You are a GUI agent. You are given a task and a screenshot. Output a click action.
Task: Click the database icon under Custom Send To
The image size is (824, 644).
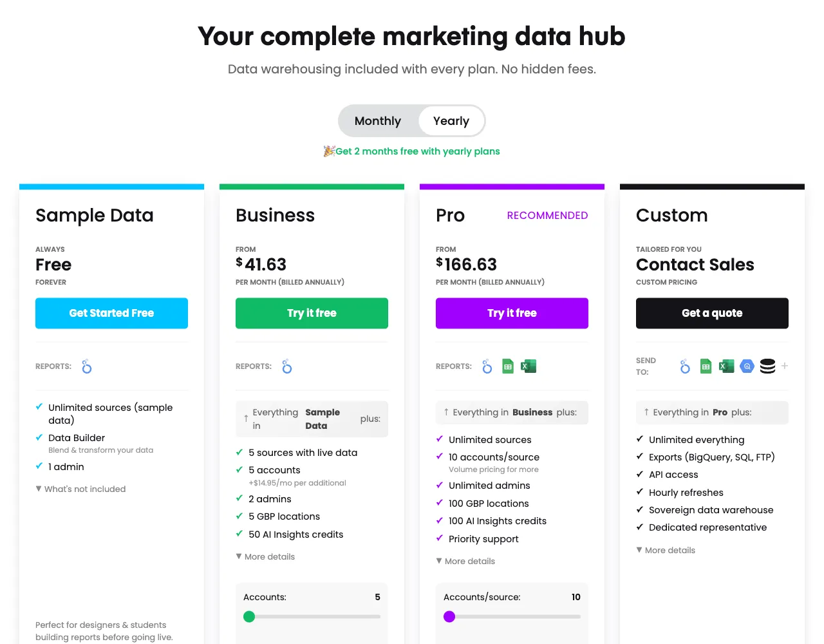[767, 366]
